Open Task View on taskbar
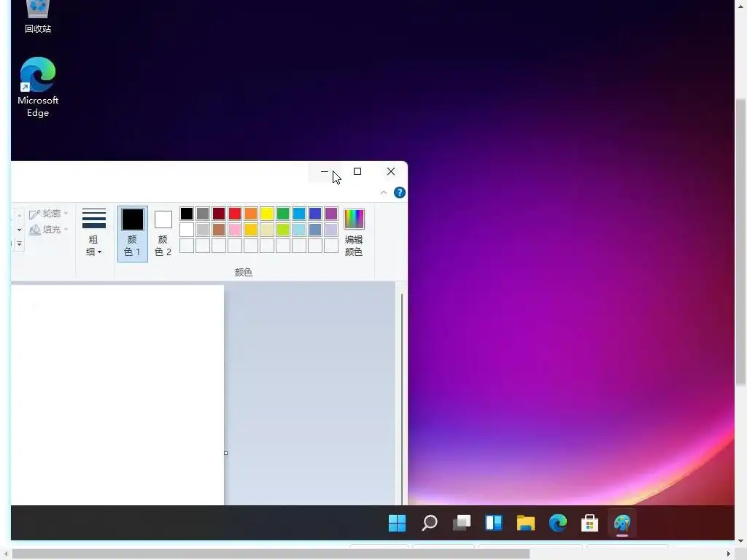The height and width of the screenshot is (560, 747). 461,523
